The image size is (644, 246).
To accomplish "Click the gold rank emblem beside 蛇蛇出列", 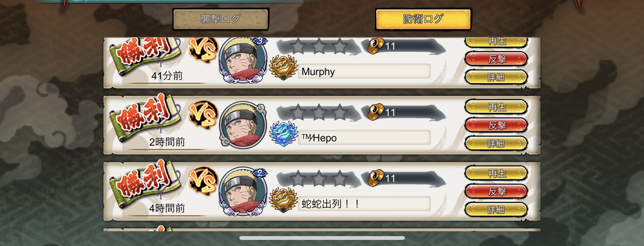I will (x=283, y=200).
